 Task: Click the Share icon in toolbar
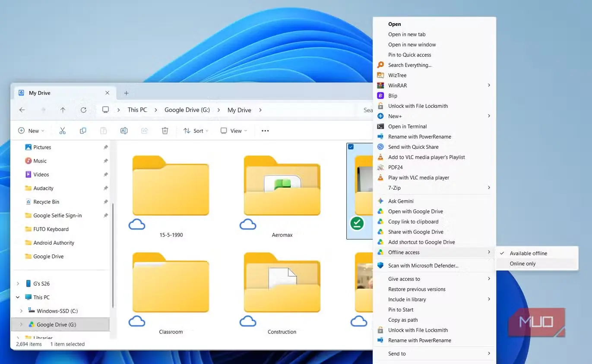[145, 131]
